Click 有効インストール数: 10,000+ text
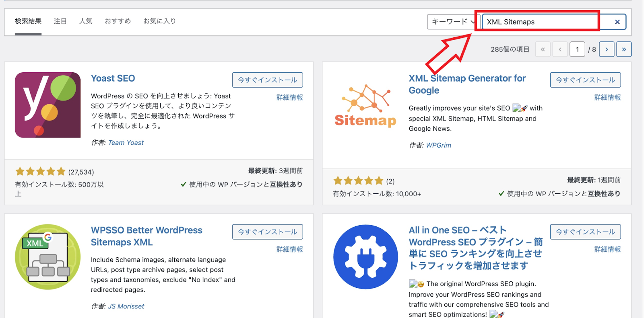The width and height of the screenshot is (644, 318). point(377,194)
